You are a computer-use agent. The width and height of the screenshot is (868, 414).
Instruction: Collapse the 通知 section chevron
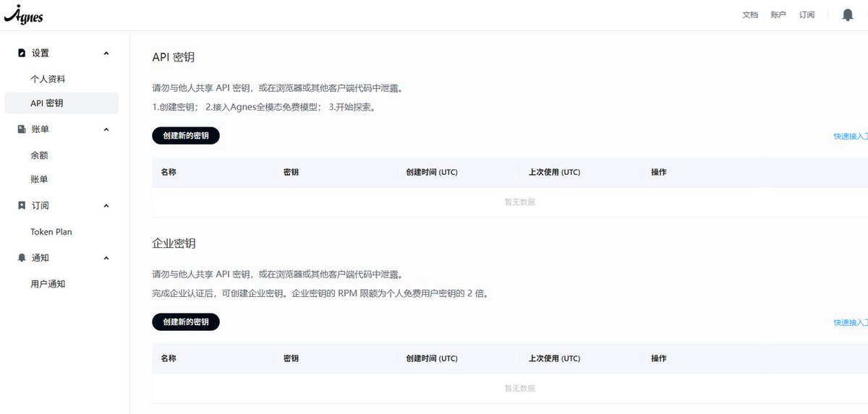click(x=106, y=257)
